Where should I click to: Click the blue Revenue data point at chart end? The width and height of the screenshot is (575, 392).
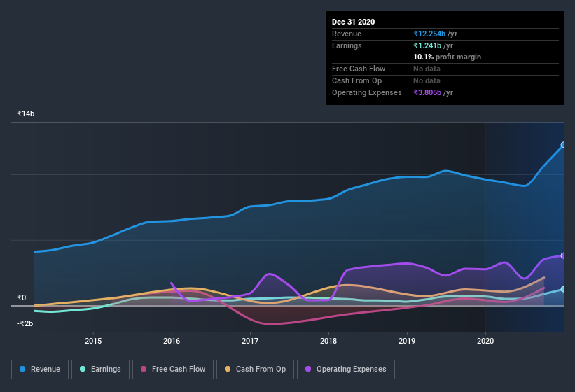click(x=563, y=145)
